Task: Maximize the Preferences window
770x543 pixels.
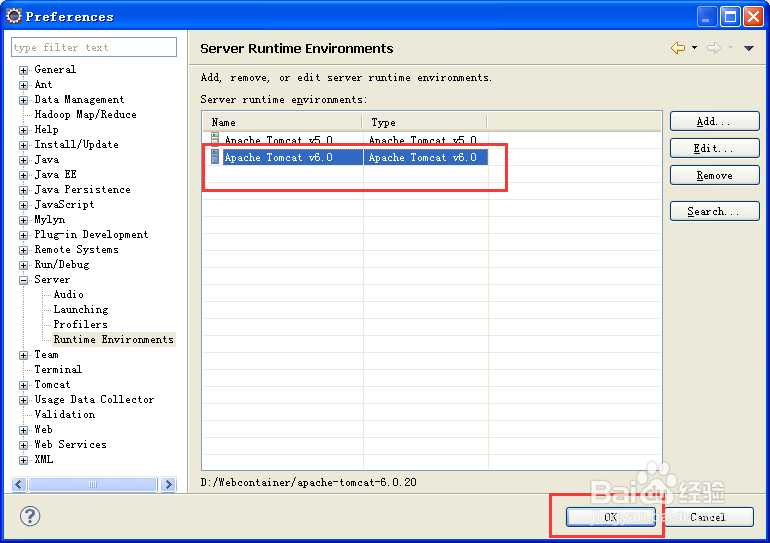Action: pyautogui.click(x=730, y=17)
